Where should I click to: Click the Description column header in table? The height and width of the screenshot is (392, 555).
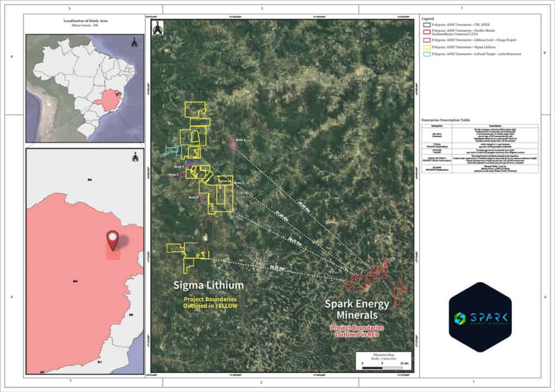pyautogui.click(x=495, y=126)
